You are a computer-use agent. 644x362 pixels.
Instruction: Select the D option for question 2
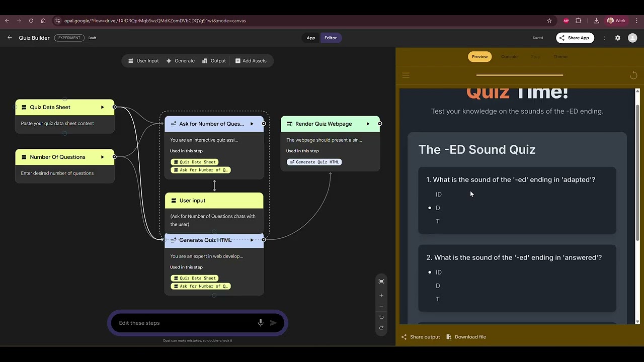click(438, 286)
